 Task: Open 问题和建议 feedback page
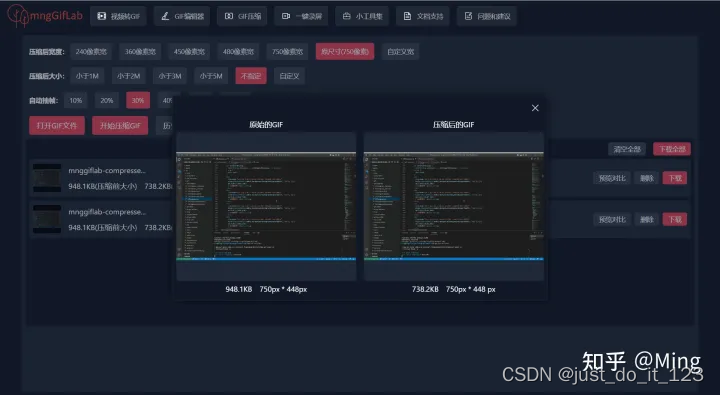tap(487, 17)
